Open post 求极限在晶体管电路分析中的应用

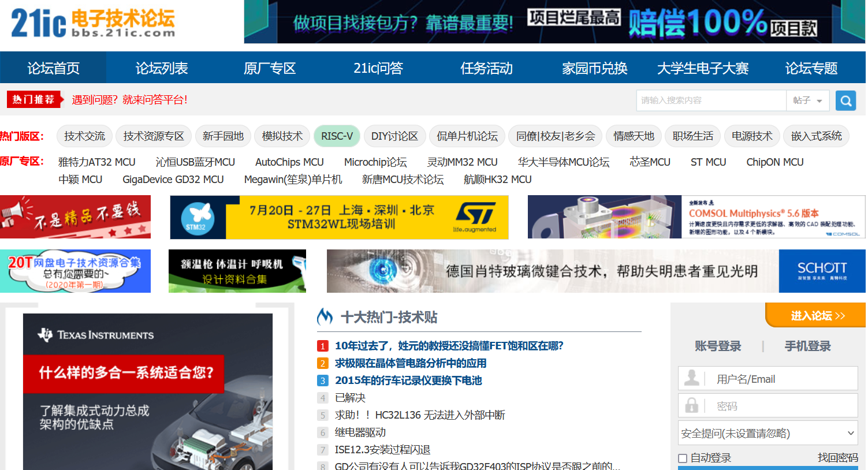click(411, 363)
